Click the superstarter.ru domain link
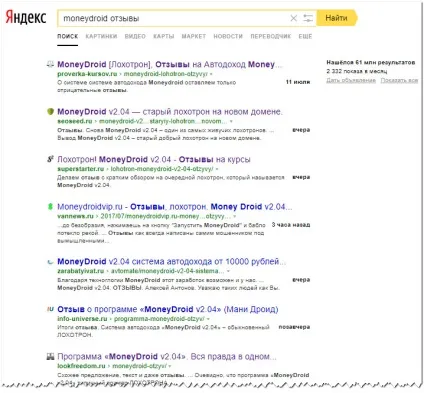Viewport: 424px width, 393px height. (x=81, y=169)
